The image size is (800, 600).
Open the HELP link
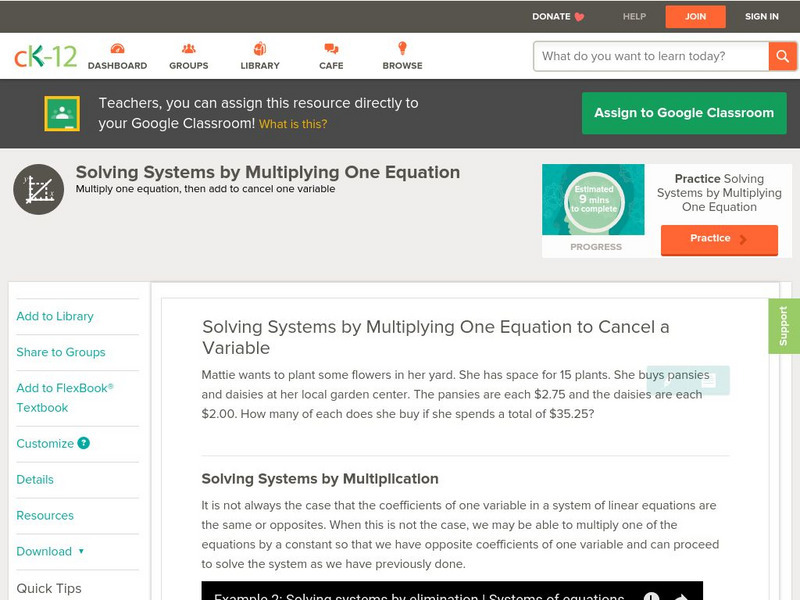coord(634,17)
